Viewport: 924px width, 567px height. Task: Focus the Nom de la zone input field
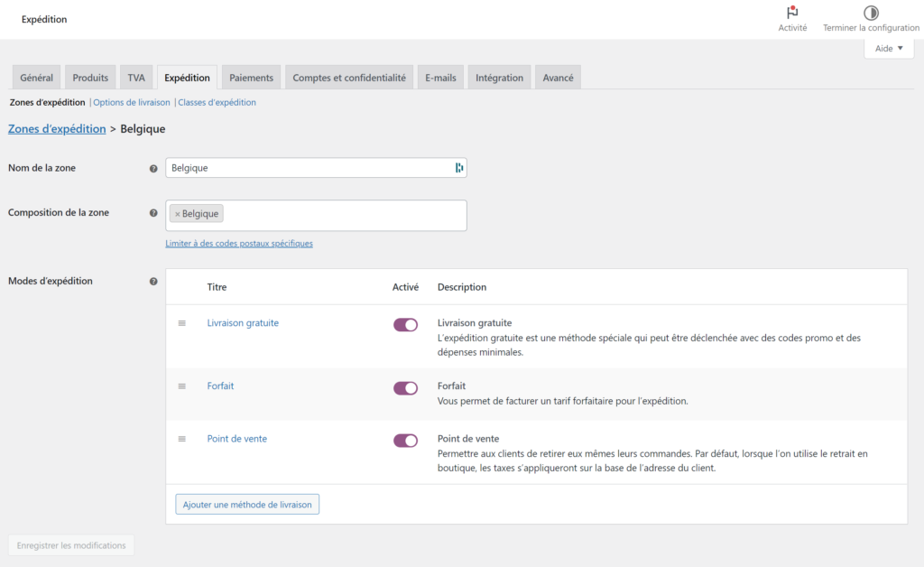point(316,168)
